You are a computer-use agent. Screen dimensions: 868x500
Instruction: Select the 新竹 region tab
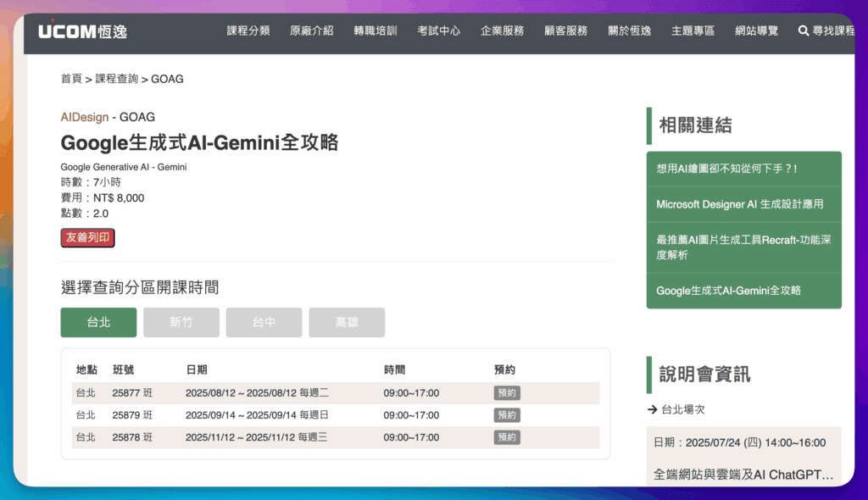[181, 322]
